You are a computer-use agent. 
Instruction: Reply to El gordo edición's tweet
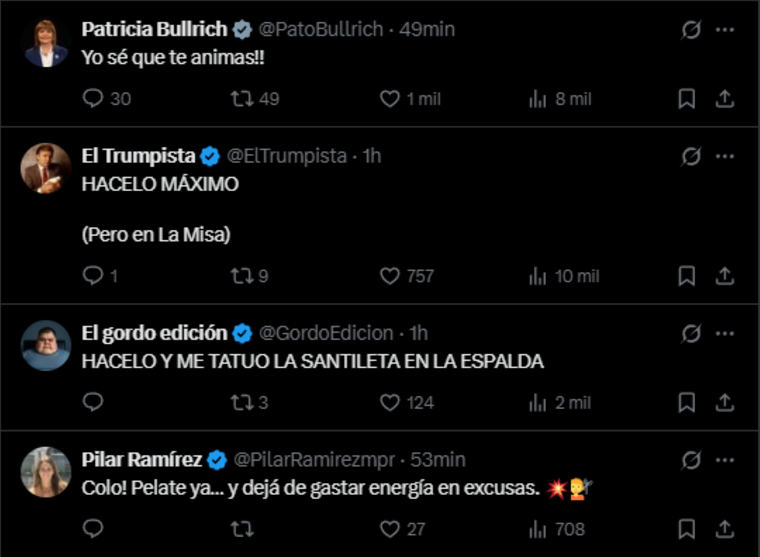[93, 402]
